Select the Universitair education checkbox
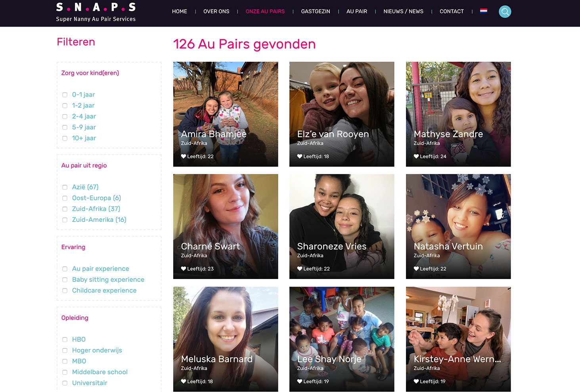 65,383
